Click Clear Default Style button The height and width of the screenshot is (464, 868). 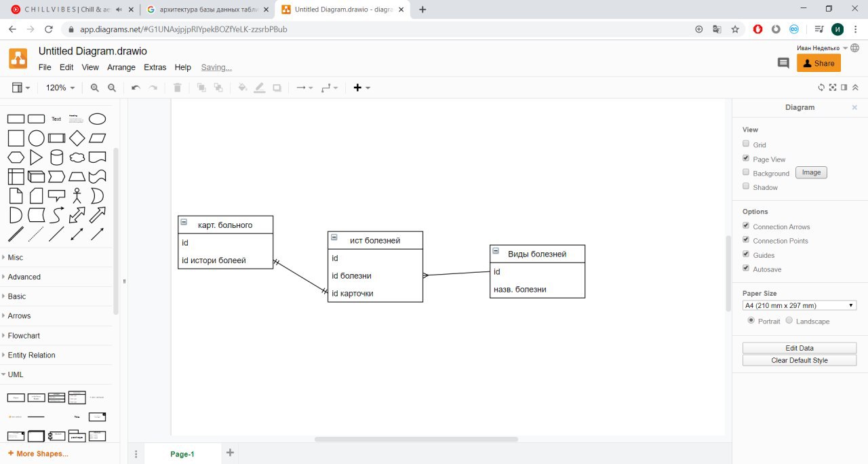(800, 360)
